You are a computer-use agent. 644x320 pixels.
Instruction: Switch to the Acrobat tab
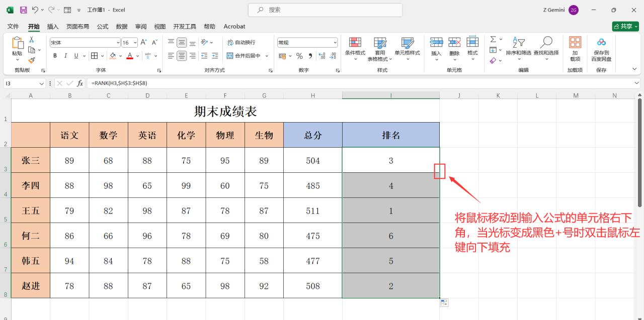[234, 26]
